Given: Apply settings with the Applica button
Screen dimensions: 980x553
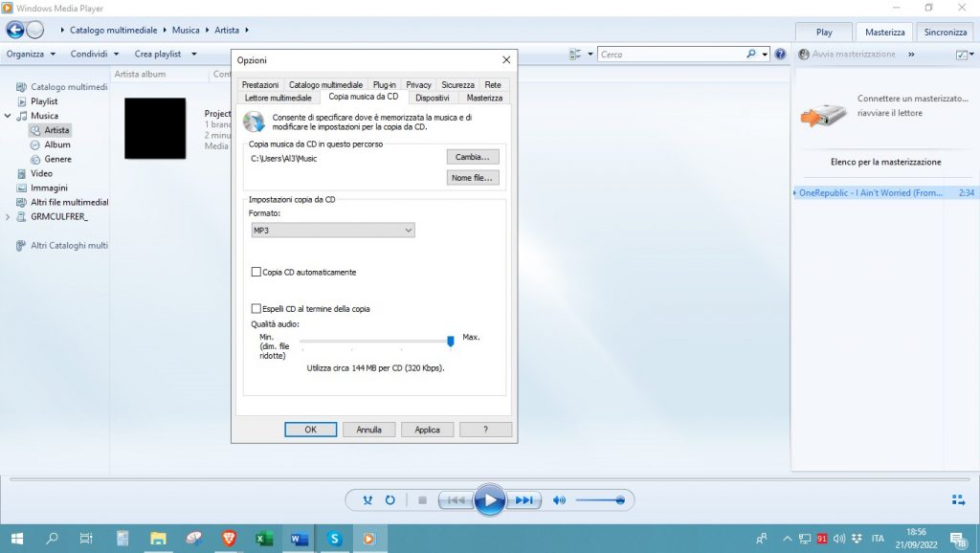Looking at the screenshot, I should click(x=427, y=429).
